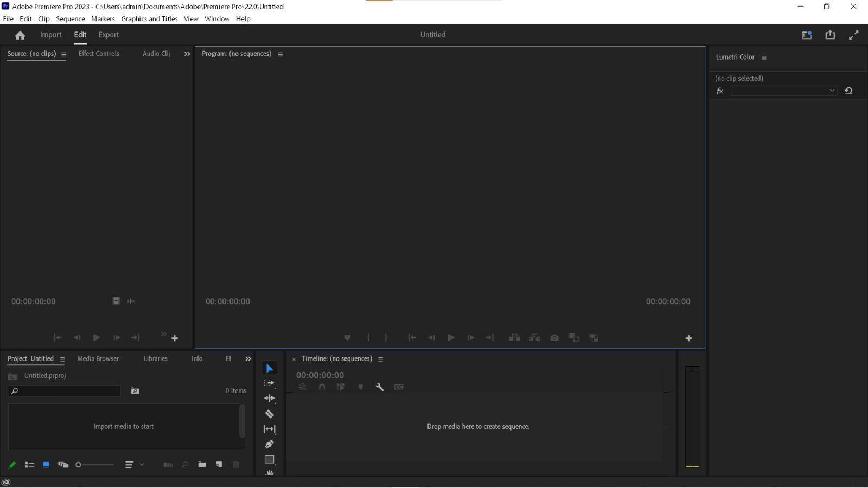The width and height of the screenshot is (868, 488).
Task: Click the Extract button in Program monitor
Action: click(x=534, y=338)
